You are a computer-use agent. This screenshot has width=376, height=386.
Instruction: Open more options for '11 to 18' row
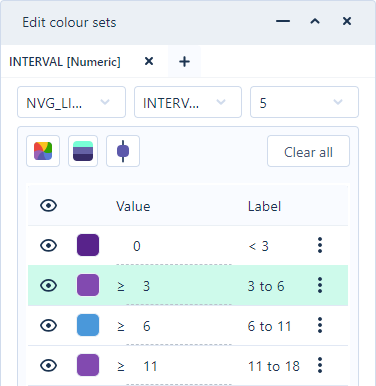pos(320,365)
